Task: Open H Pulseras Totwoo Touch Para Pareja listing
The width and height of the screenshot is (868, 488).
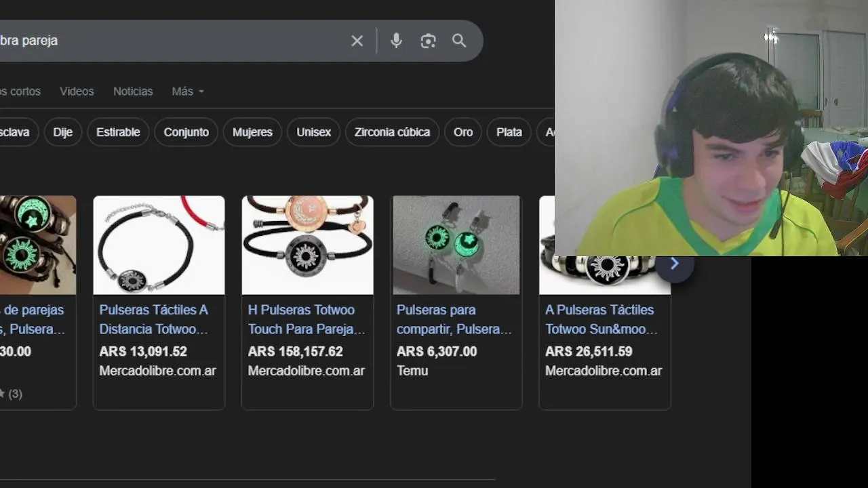Action: 307,319
